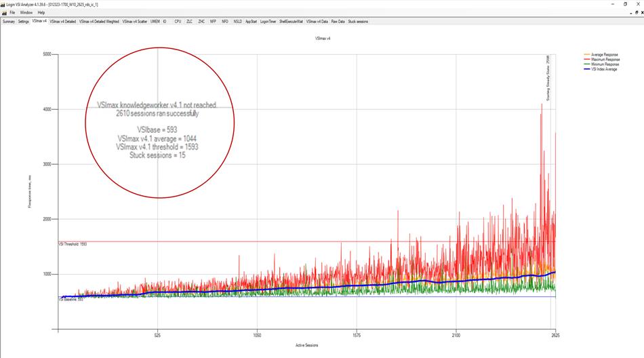This screenshot has width=644, height=358.
Task: Open the VSImax v4 Detailed tab
Action: (63, 22)
